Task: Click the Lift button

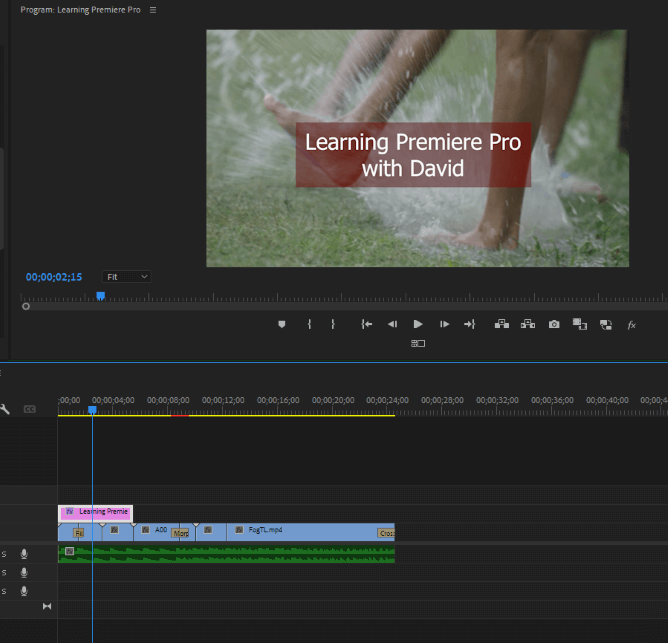Action: 502,324
